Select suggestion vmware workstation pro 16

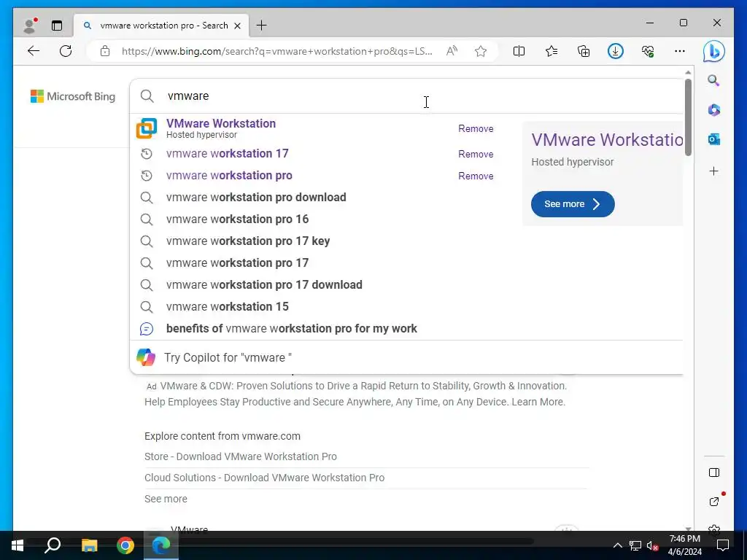point(237,219)
